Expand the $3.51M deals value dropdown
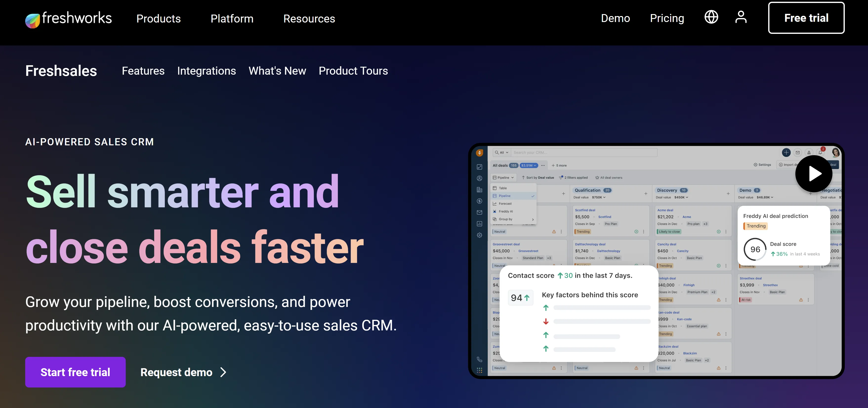Viewport: 868px width, 408px height. (528, 166)
